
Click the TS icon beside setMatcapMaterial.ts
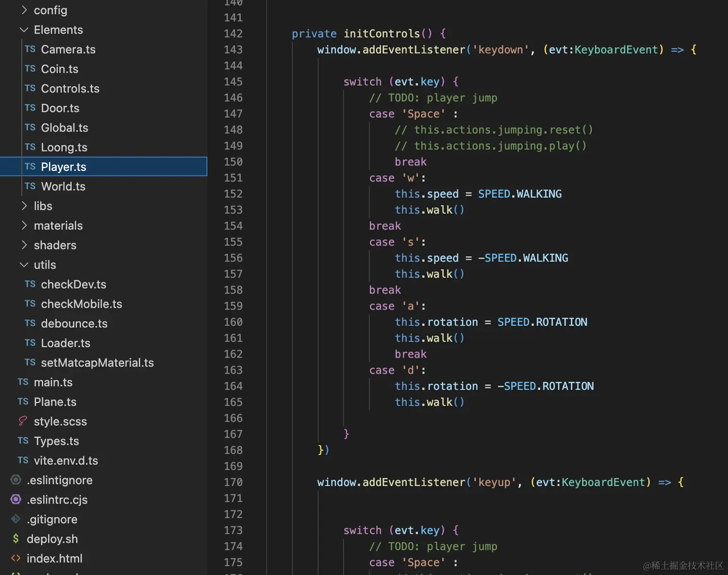point(30,363)
